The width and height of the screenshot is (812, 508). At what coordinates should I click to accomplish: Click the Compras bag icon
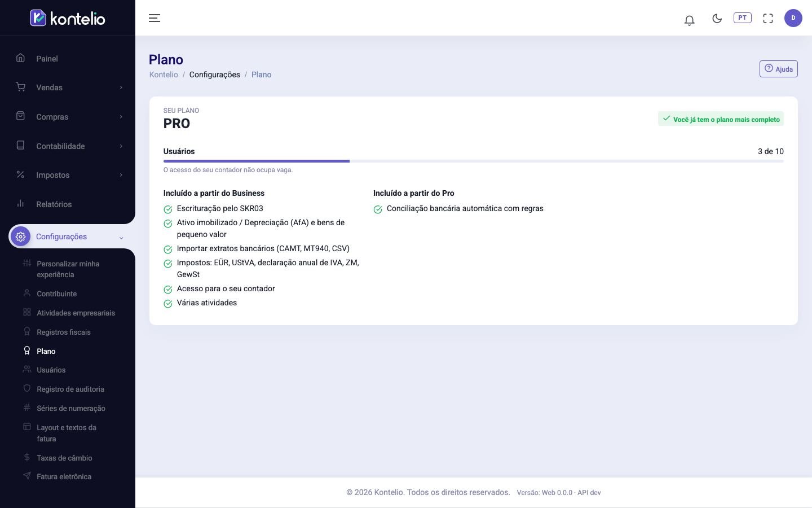pos(21,116)
